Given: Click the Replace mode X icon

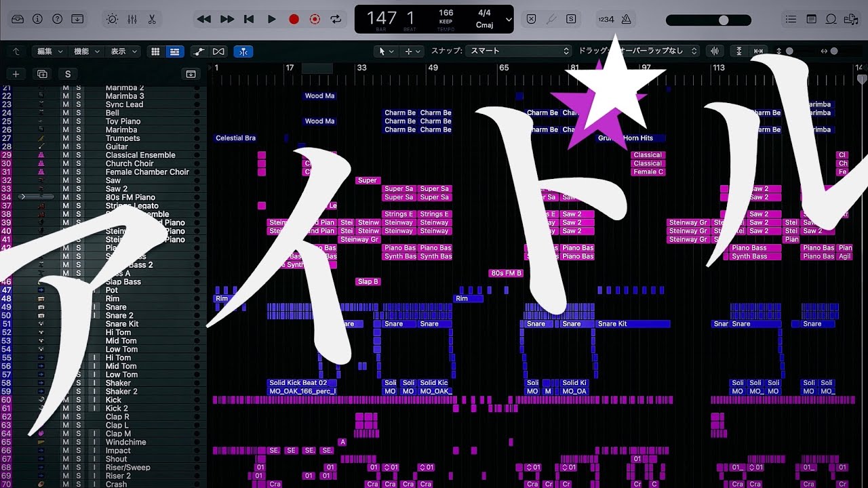Looking at the screenshot, I should point(531,20).
